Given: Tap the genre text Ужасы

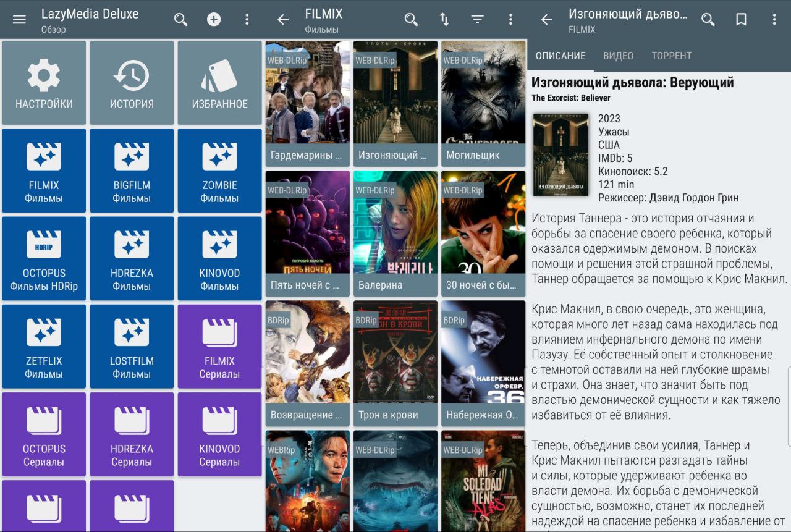Looking at the screenshot, I should (615, 132).
